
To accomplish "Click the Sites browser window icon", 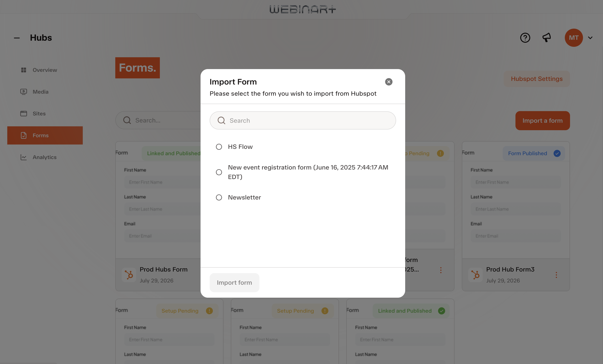I will [23, 114].
